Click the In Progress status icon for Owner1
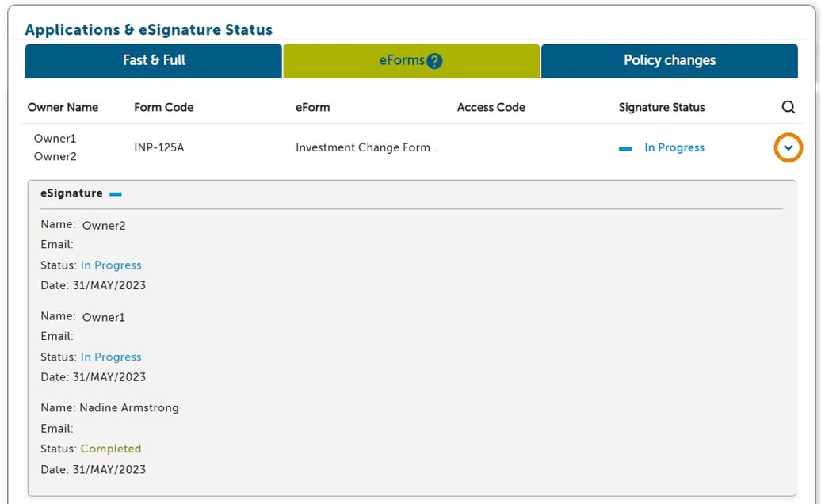Image resolution: width=821 pixels, height=504 pixels. tap(111, 357)
